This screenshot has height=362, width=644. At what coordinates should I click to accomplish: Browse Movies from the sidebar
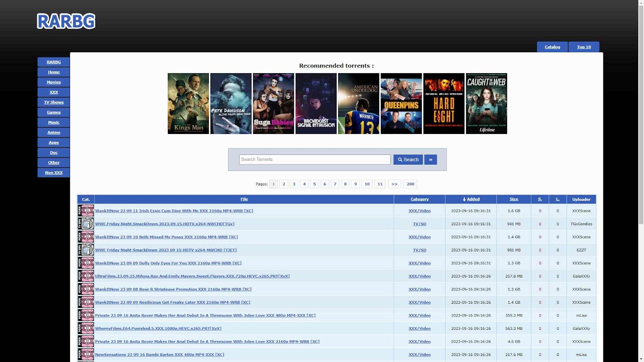coord(54,82)
